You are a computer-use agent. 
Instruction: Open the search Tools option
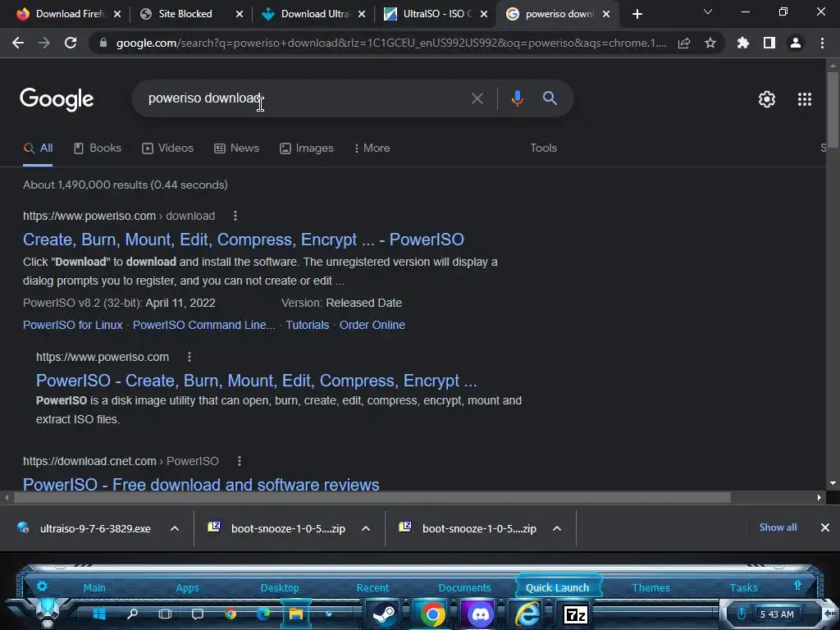point(543,148)
